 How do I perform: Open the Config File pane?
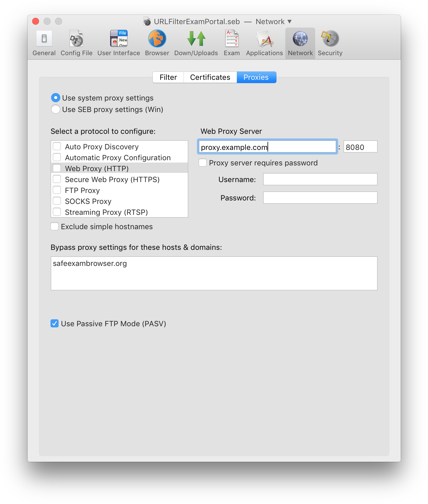coord(76,43)
